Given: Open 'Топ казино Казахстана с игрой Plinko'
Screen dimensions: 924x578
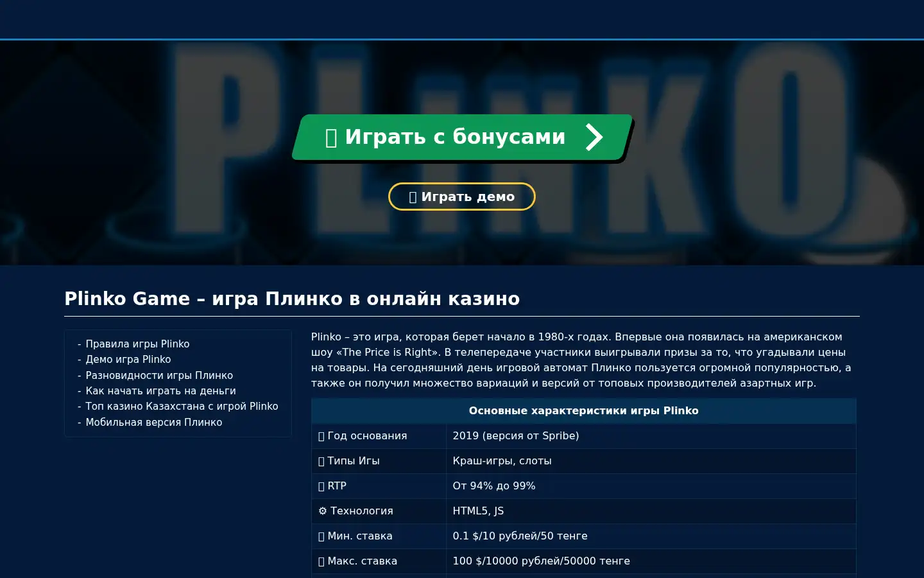Looking at the screenshot, I should (x=182, y=407).
